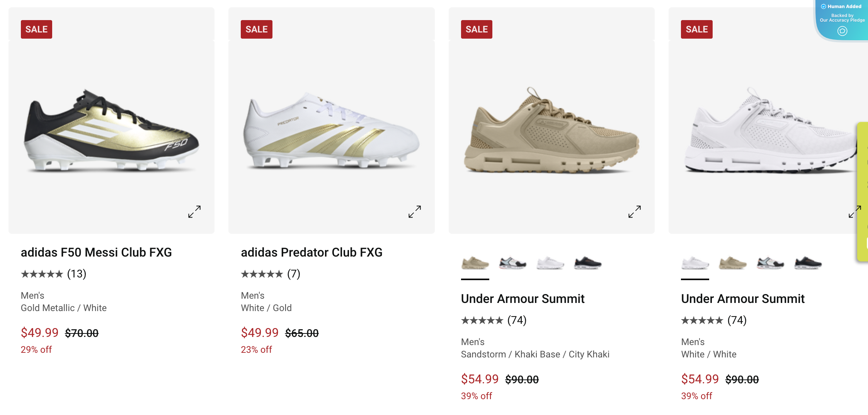
Task: Pick the white variant thumbnail under Sandstorm Summit
Action: coord(550,263)
